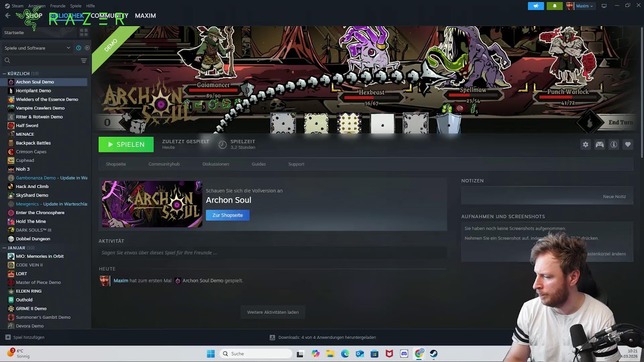644x362 pixels.
Task: Open game settings gear icon
Action: (x=586, y=144)
